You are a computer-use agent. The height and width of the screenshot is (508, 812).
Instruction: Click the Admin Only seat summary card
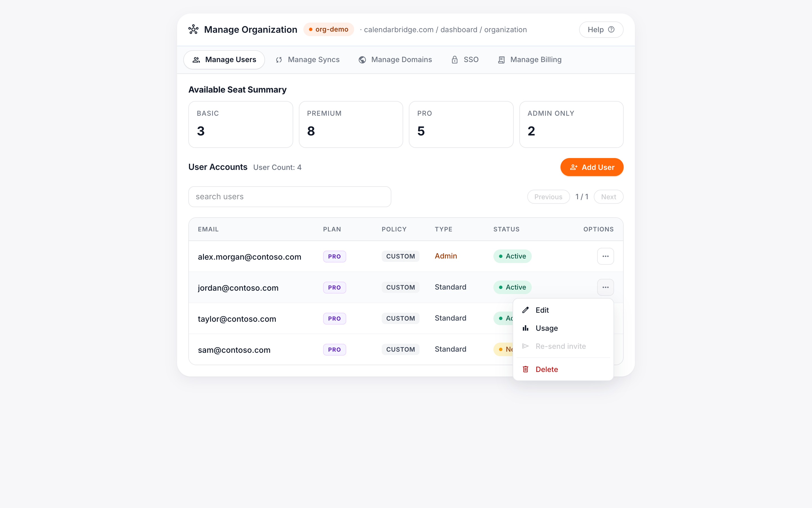click(x=571, y=124)
